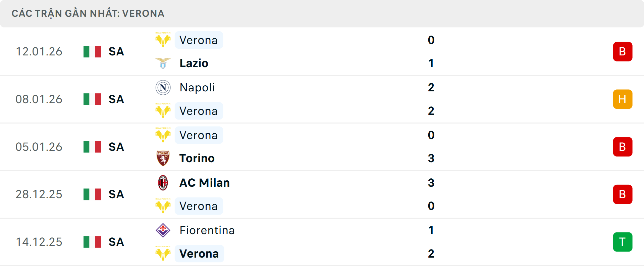
Task: Open the Lazio team link
Action: tap(194, 63)
